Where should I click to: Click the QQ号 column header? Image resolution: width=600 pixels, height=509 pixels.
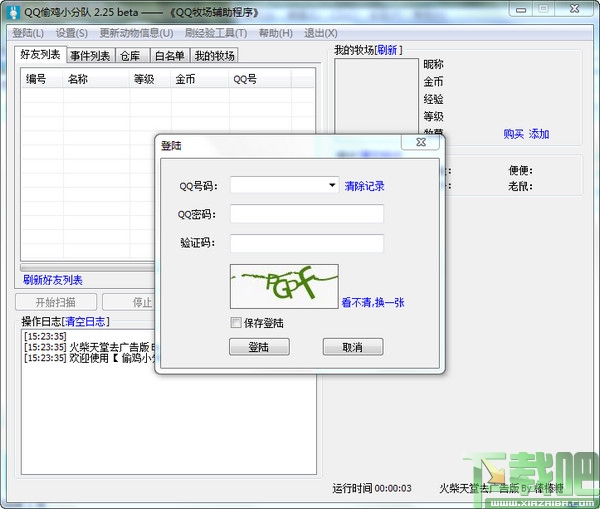[x=260, y=79]
